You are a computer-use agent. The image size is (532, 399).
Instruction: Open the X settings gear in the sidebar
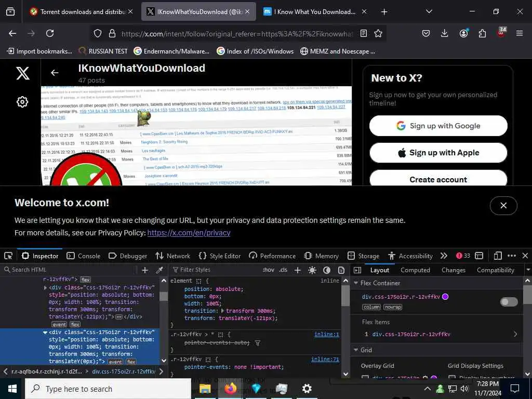(x=22, y=102)
